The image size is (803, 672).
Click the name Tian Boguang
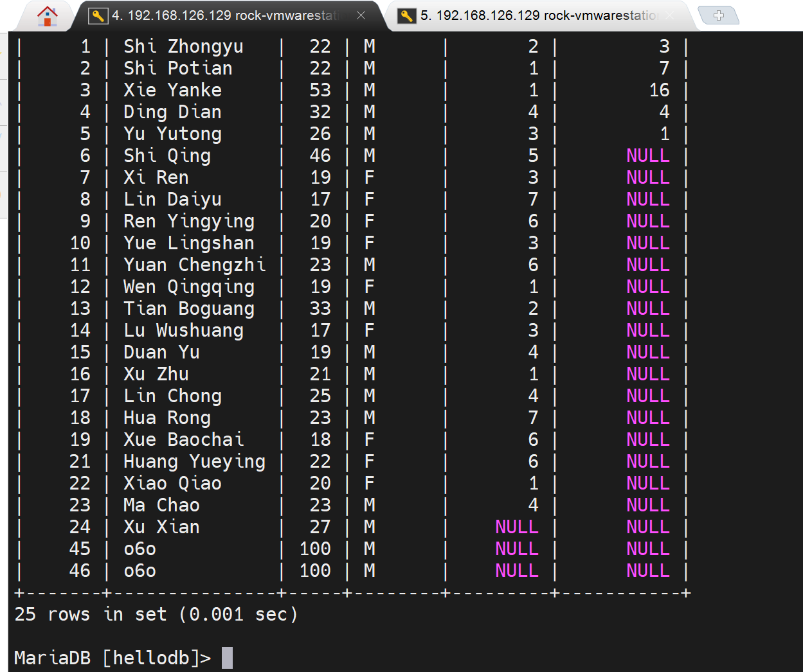[x=189, y=309]
